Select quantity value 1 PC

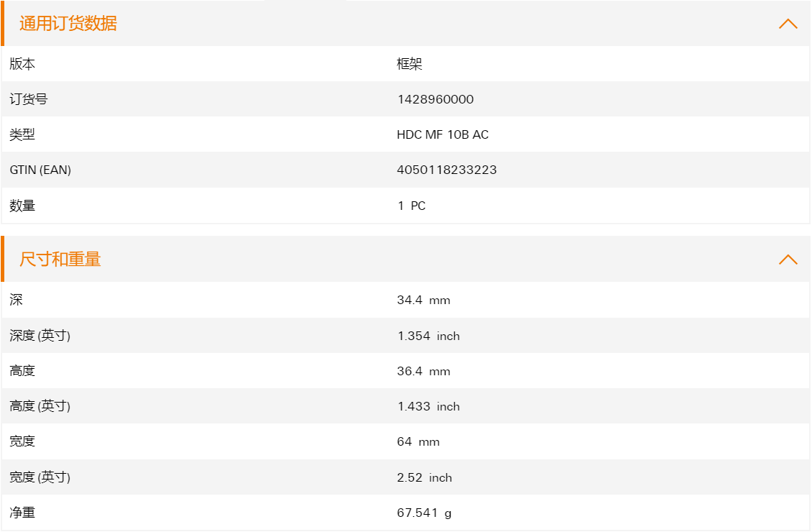[411, 206]
